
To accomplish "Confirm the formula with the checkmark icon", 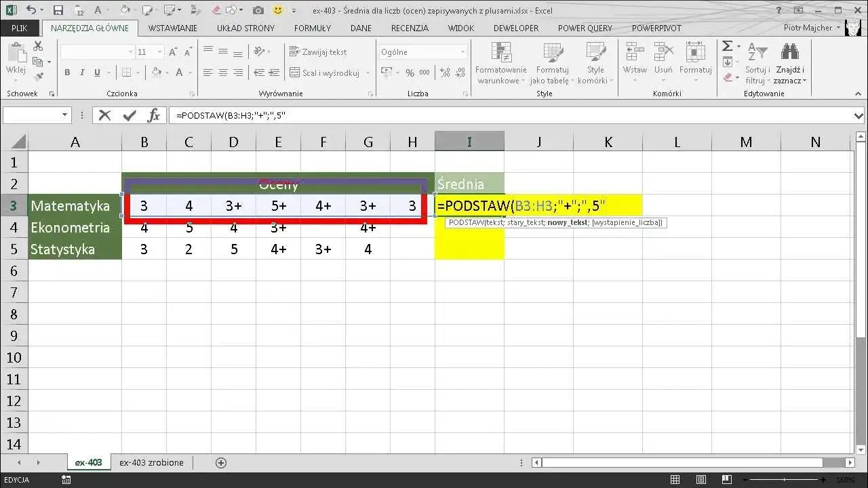I will (x=129, y=115).
